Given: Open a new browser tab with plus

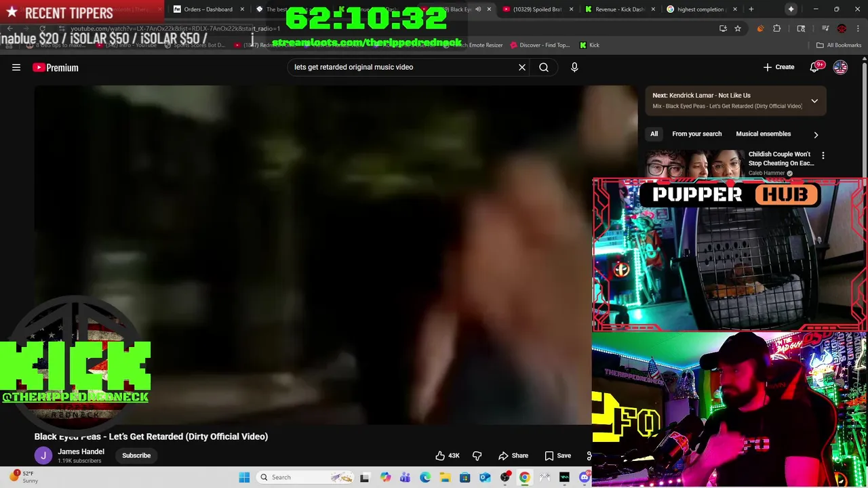Looking at the screenshot, I should pyautogui.click(x=751, y=9).
